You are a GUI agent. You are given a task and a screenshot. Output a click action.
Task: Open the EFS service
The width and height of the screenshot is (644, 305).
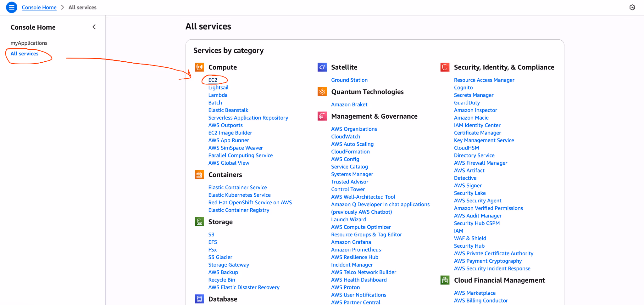click(213, 242)
